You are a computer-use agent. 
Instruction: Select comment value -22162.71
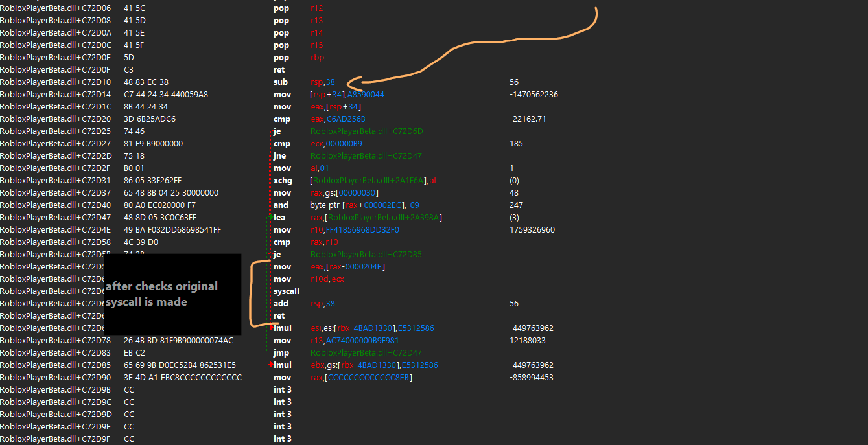528,119
